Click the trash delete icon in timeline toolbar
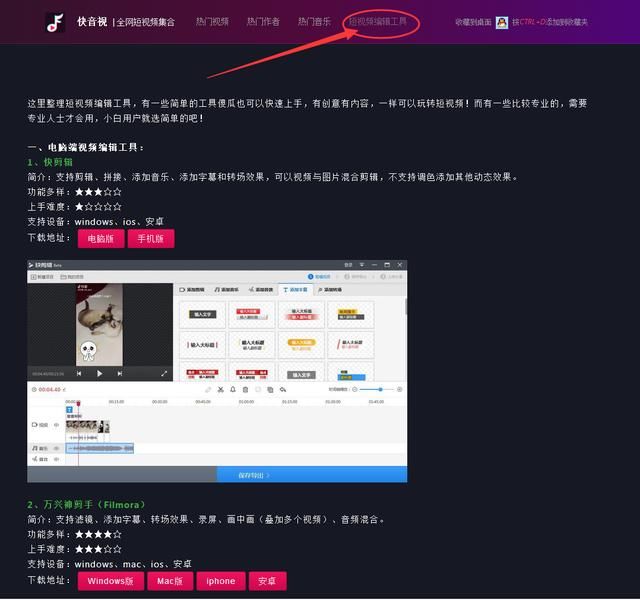Image resolution: width=640 pixels, height=600 pixels. click(245, 389)
